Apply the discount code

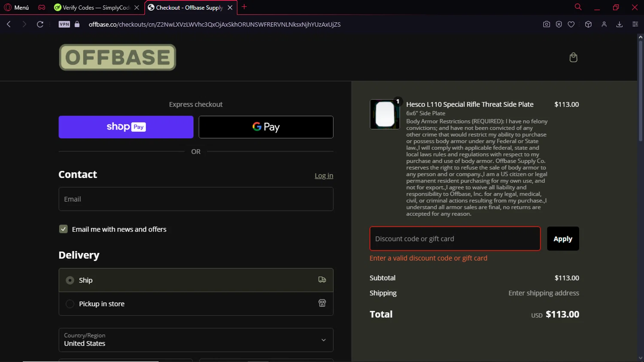pyautogui.click(x=563, y=239)
